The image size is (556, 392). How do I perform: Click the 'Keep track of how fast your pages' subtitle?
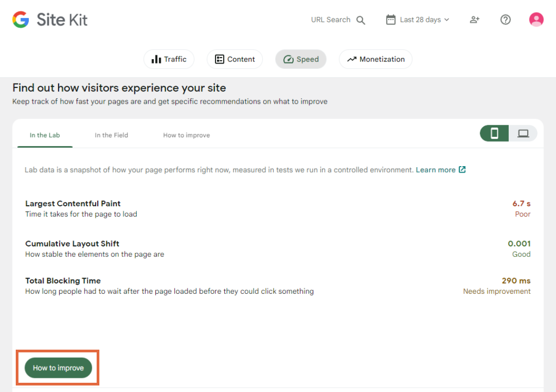pos(170,102)
